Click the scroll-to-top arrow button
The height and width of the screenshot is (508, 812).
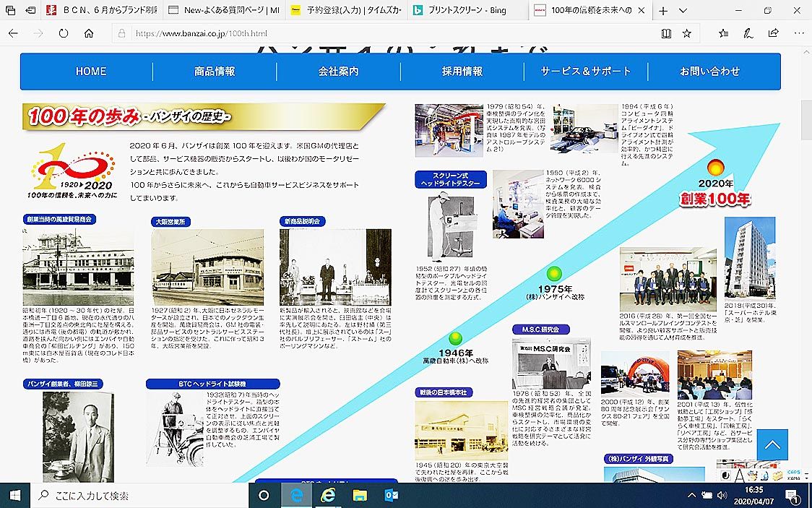[772, 444]
